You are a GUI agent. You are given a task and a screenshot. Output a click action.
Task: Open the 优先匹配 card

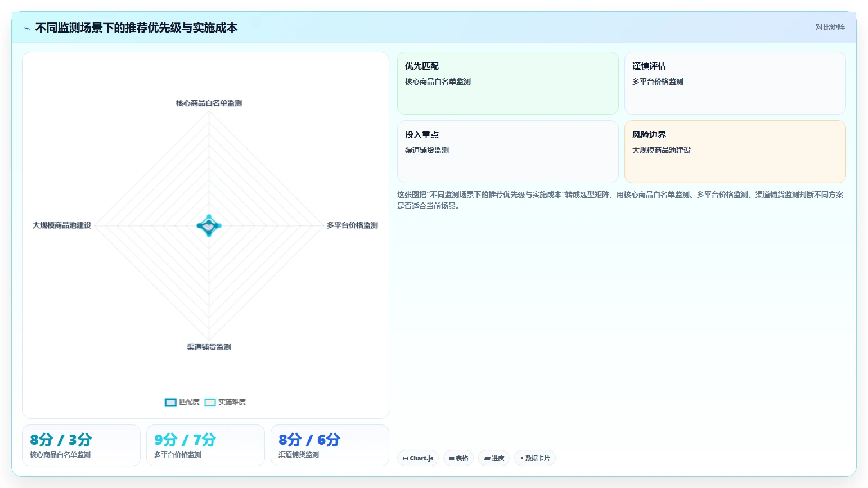coord(507,83)
